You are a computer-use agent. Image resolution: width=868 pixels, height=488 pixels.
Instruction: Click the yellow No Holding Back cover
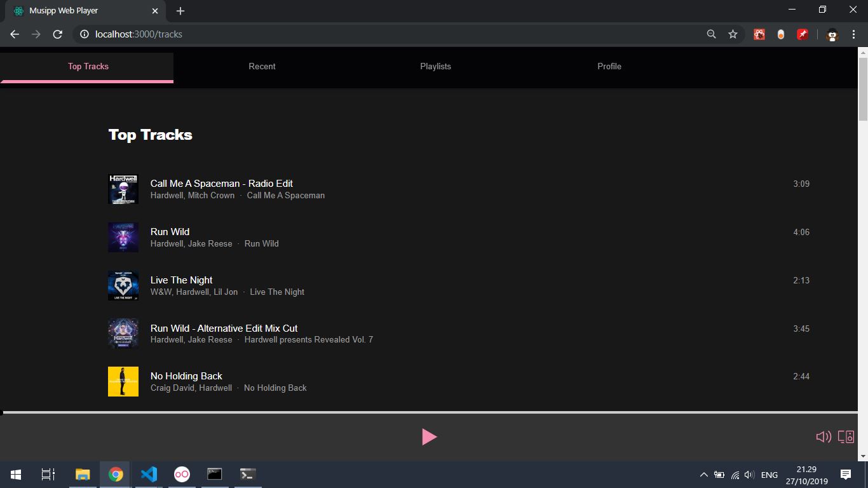(x=123, y=381)
